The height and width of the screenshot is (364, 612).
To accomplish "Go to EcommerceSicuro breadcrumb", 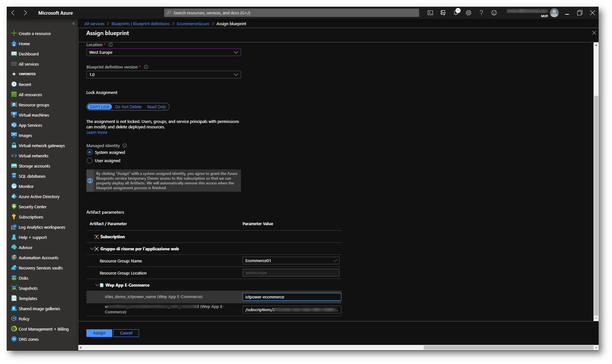I will pos(193,24).
